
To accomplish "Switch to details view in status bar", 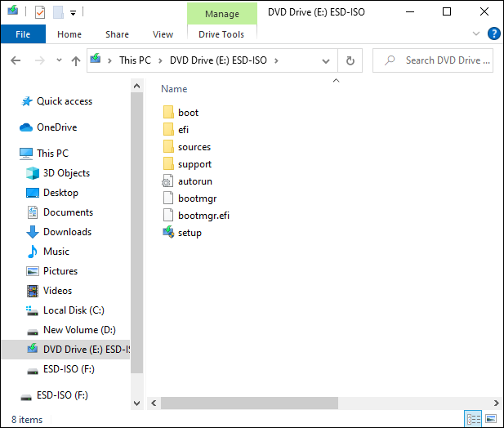I will (x=474, y=419).
